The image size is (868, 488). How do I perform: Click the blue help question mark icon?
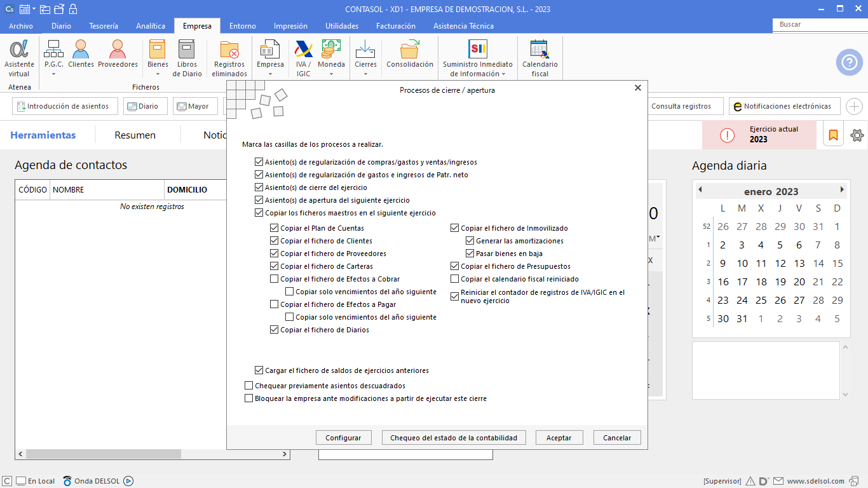849,62
